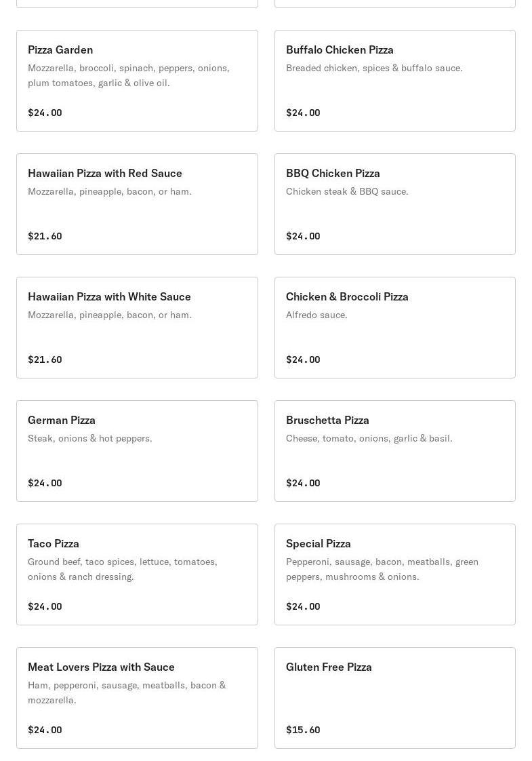Click the Alfredo sauce description text

tap(316, 315)
